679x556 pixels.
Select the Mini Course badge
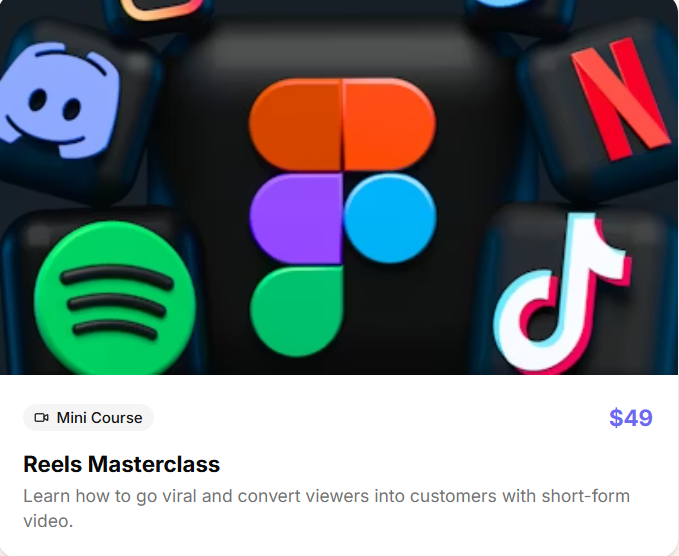point(88,417)
